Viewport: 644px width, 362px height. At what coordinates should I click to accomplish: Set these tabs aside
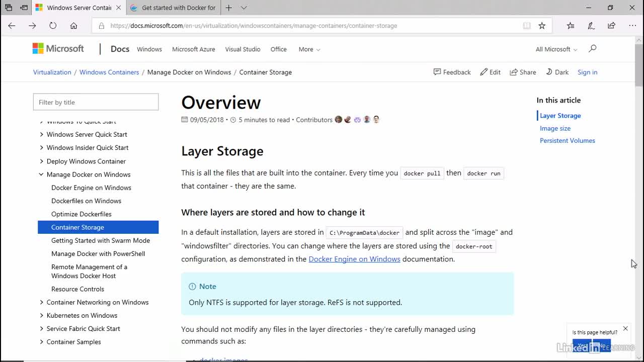[24, 8]
